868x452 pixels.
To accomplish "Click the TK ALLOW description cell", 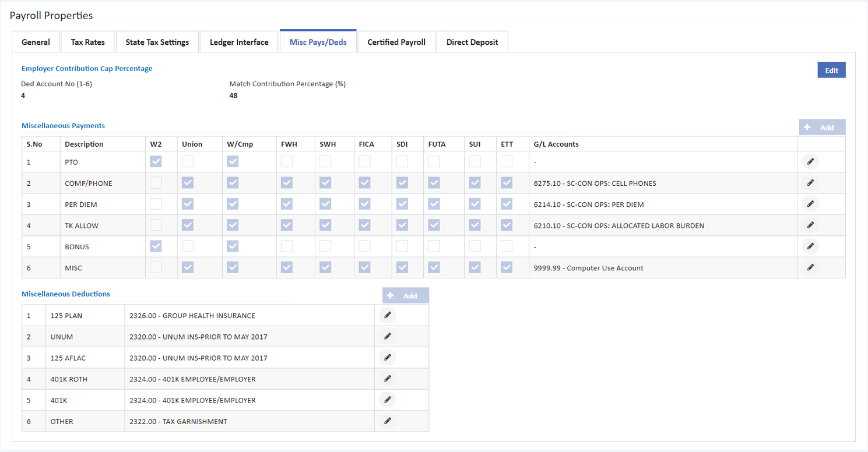I will (x=101, y=225).
